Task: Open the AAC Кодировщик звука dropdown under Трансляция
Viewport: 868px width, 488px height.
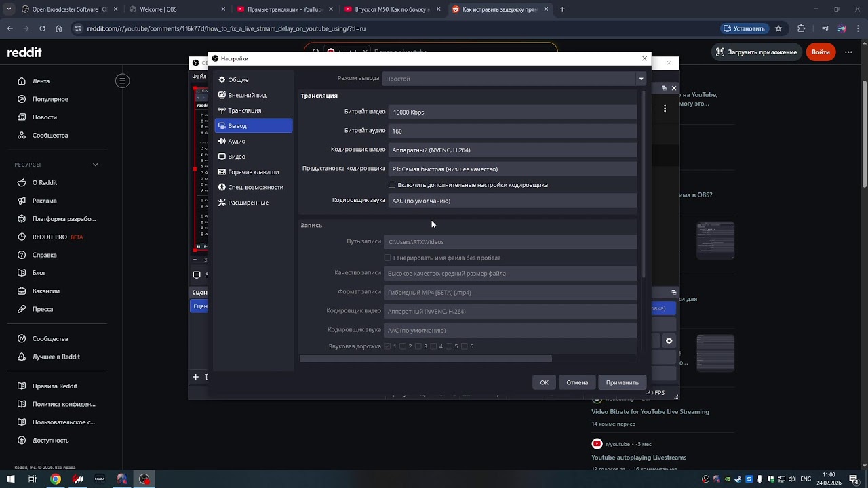Action: (x=513, y=201)
